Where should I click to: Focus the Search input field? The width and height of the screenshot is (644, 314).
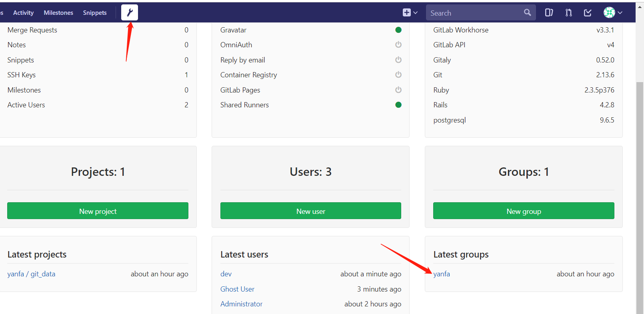click(480, 13)
